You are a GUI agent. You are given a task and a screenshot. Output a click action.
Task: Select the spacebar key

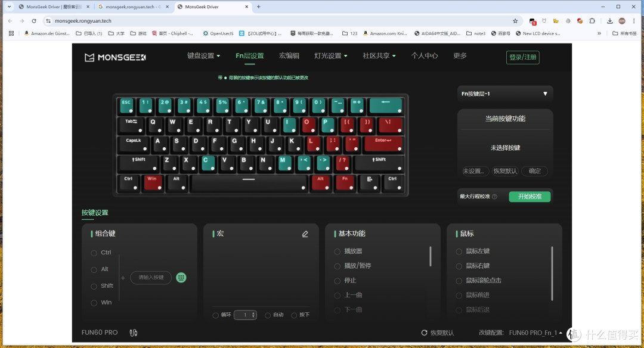point(249,182)
